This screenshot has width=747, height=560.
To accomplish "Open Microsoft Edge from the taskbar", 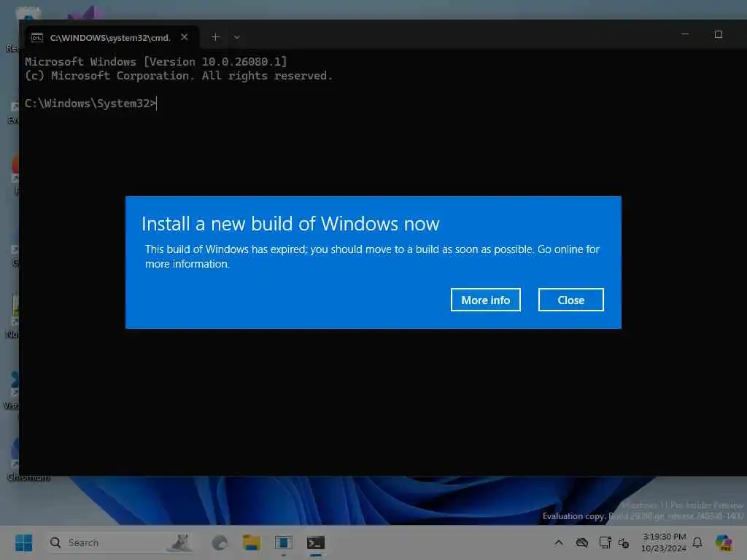I will 219,542.
